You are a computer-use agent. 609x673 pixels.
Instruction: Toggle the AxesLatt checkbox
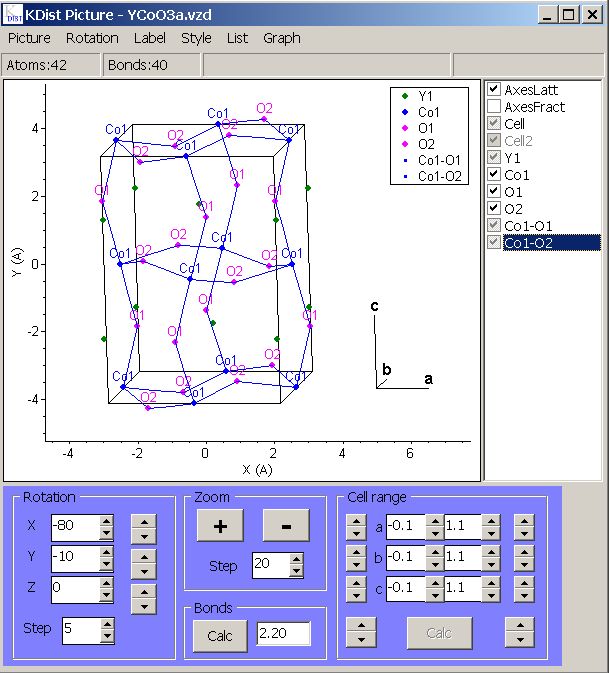[494, 89]
